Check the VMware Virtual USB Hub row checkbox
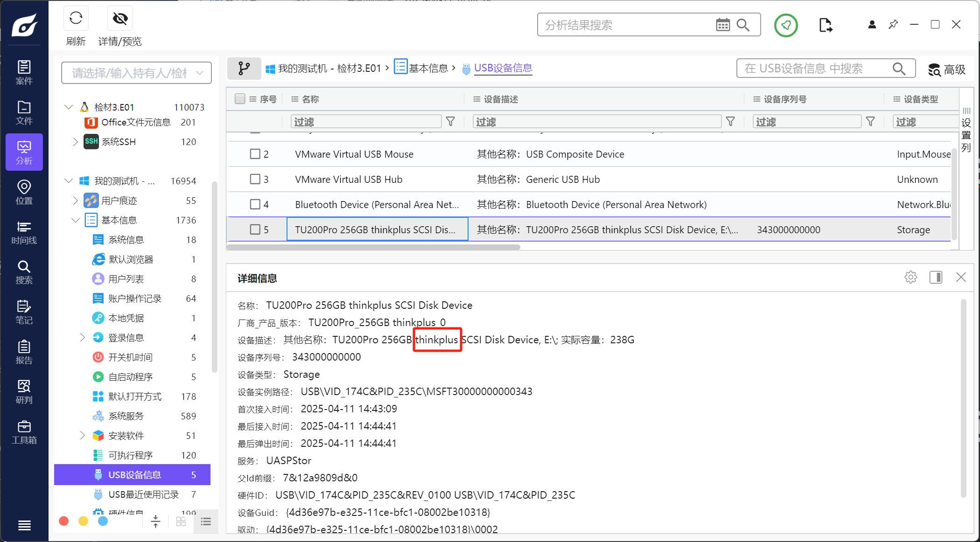 (x=255, y=179)
